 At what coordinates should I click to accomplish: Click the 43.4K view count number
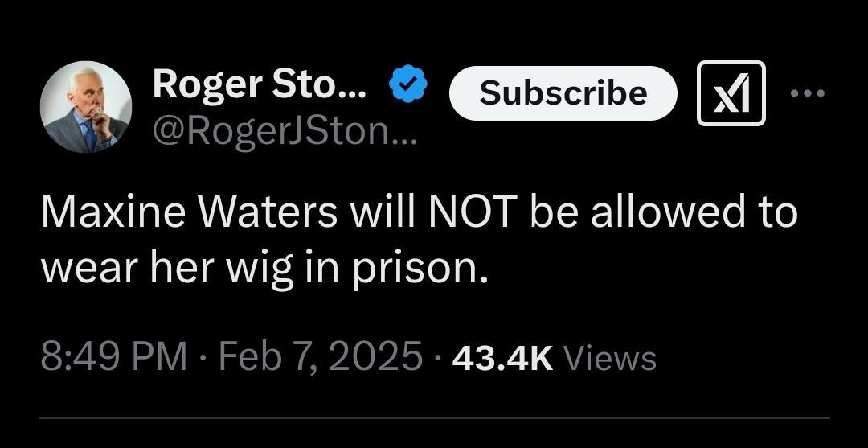click(x=502, y=358)
